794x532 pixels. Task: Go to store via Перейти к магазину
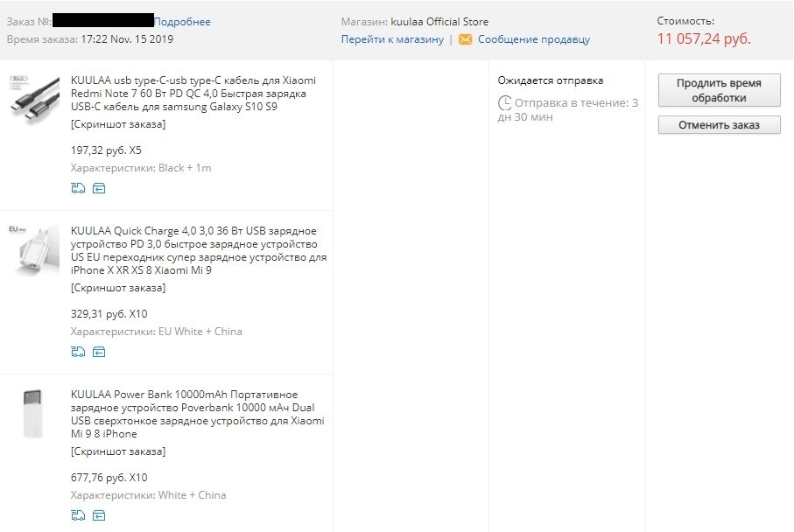[392, 39]
